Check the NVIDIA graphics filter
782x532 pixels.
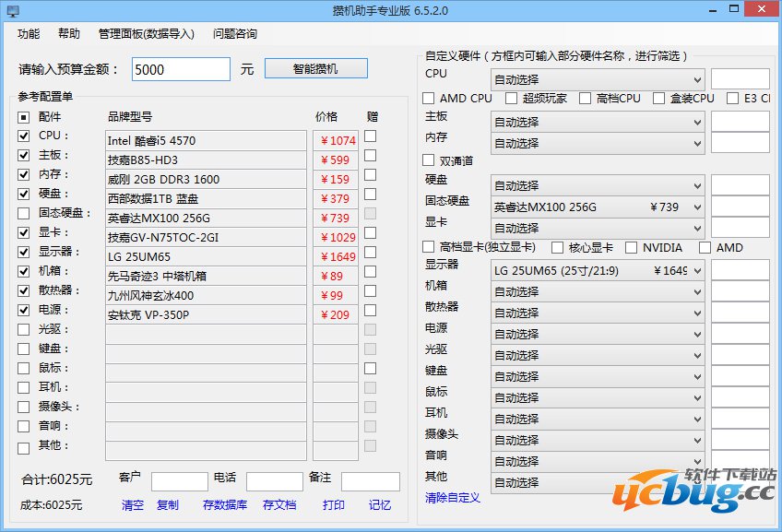click(631, 247)
